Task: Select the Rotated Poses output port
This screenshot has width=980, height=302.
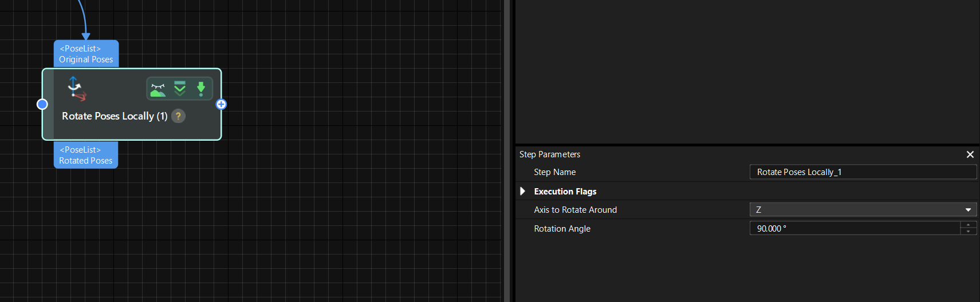Action: tap(86, 155)
